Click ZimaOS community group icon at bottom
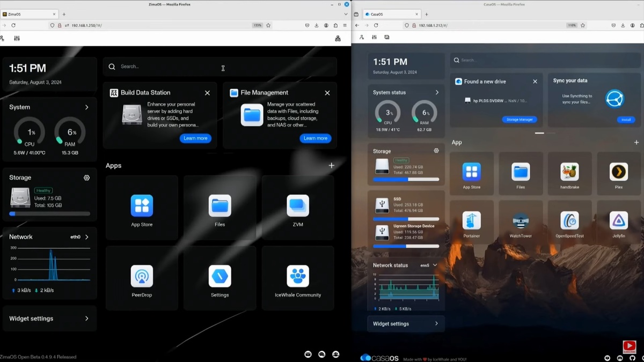This screenshot has height=362, width=644. point(336,354)
